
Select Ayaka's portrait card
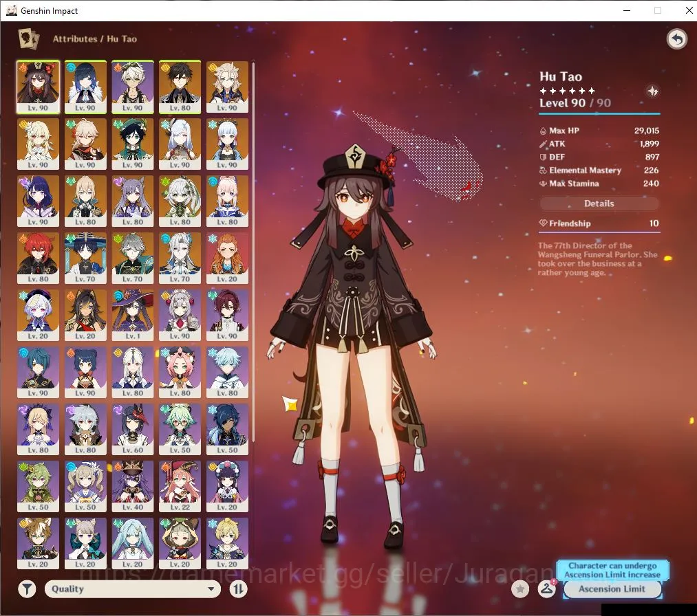pyautogui.click(x=227, y=144)
